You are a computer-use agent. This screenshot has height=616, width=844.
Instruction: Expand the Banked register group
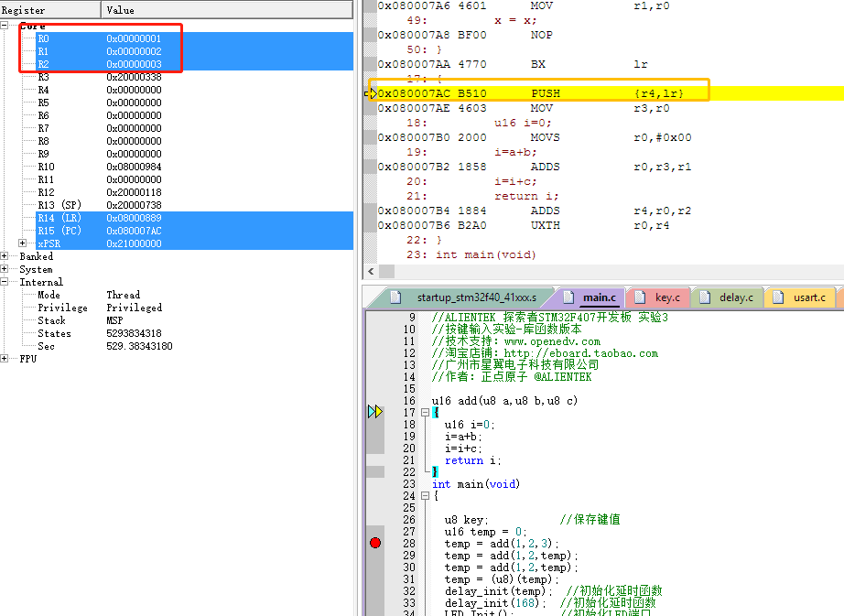pyautogui.click(x=5, y=256)
